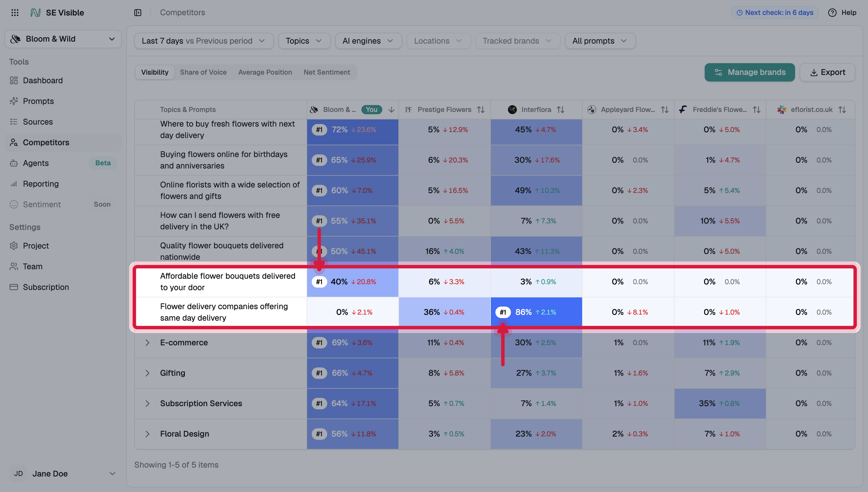Screen dimensions: 868x492
Task: Click the Prestige Flowers PF logo
Action: [408, 109]
